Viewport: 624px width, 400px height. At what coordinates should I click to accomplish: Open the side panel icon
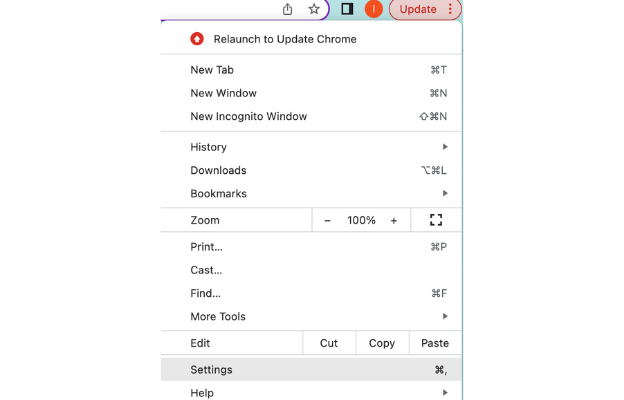[347, 9]
